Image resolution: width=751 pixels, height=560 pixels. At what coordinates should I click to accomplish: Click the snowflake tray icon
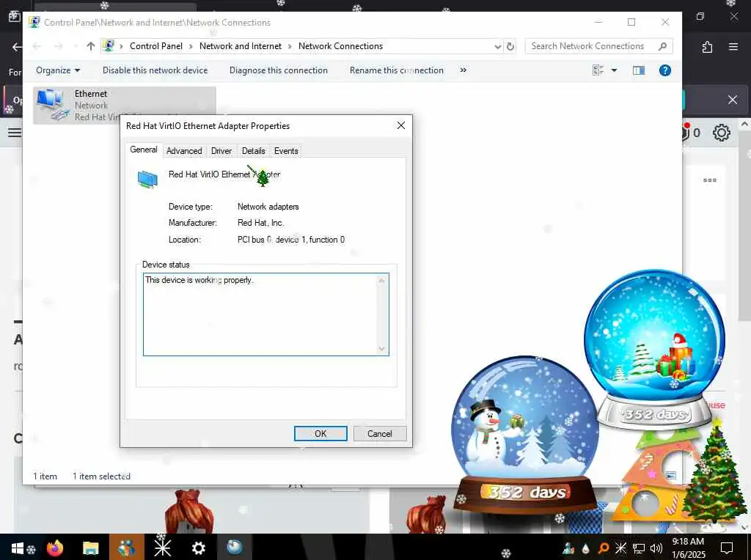coord(620,548)
